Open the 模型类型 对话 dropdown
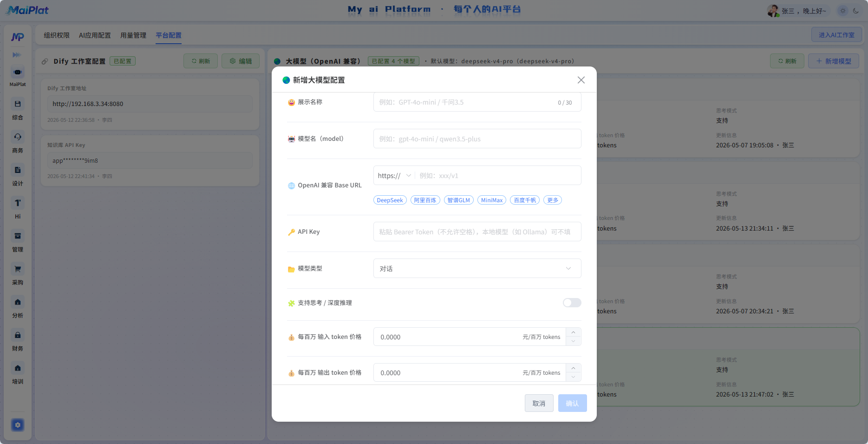This screenshot has height=444, width=868. click(x=477, y=268)
